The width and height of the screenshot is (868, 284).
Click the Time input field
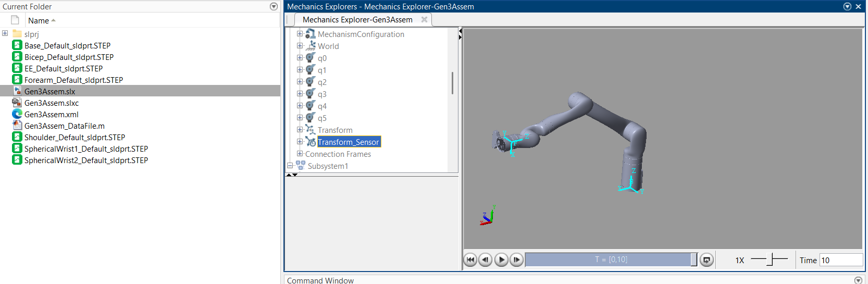841,260
